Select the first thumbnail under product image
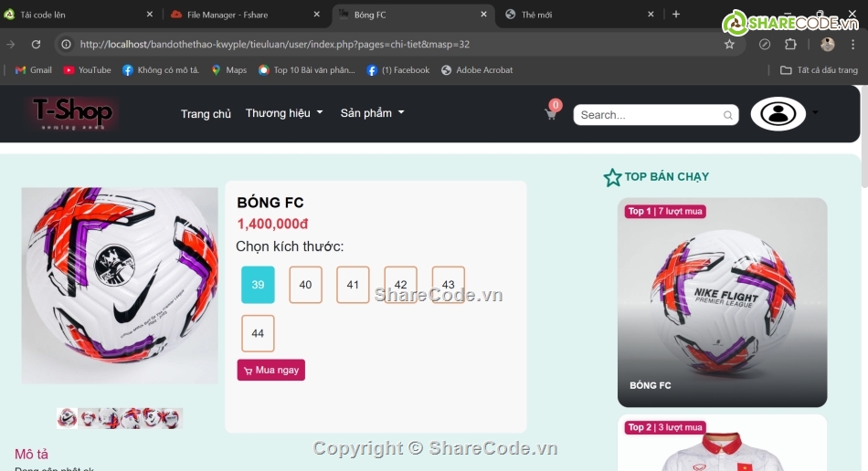The image size is (868, 471). 67,418
